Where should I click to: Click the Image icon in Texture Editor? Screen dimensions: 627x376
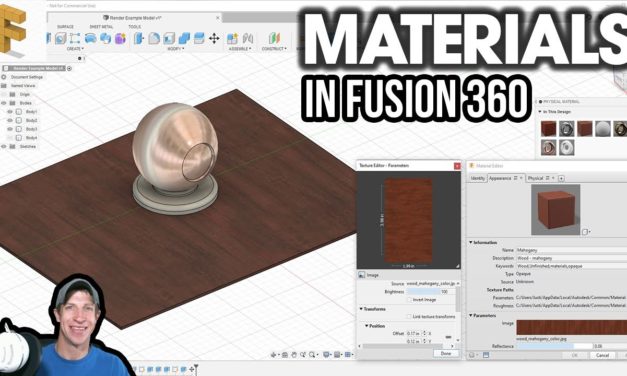pyautogui.click(x=361, y=275)
